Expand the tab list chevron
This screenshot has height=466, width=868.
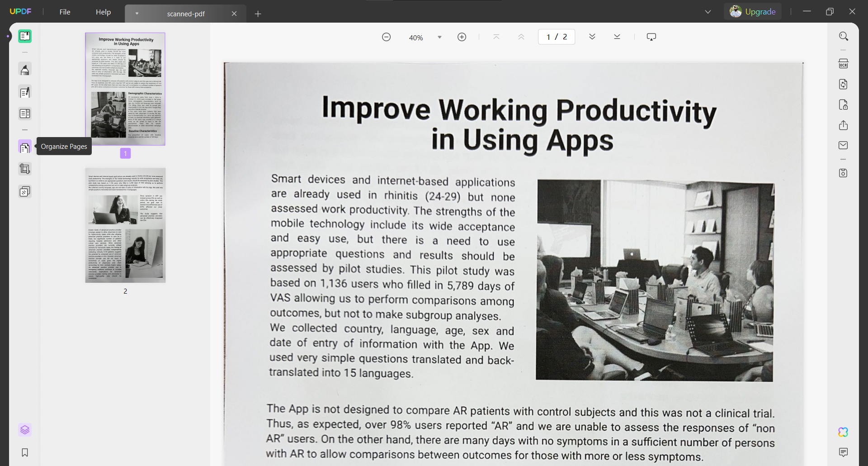coord(708,12)
